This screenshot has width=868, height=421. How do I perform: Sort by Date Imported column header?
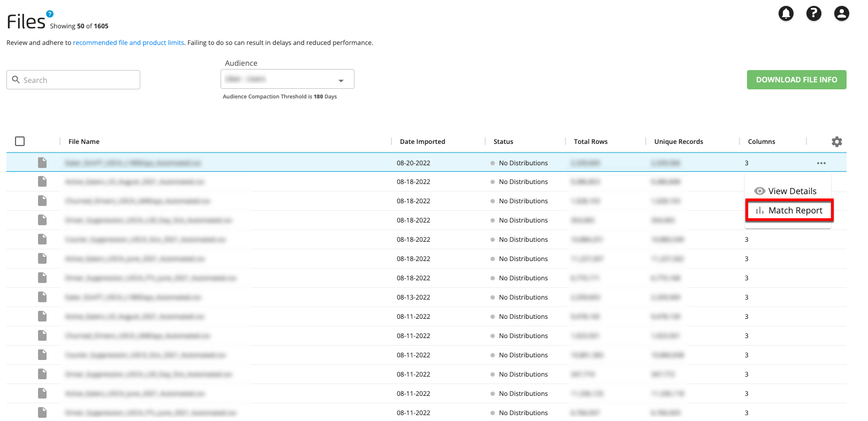point(422,142)
